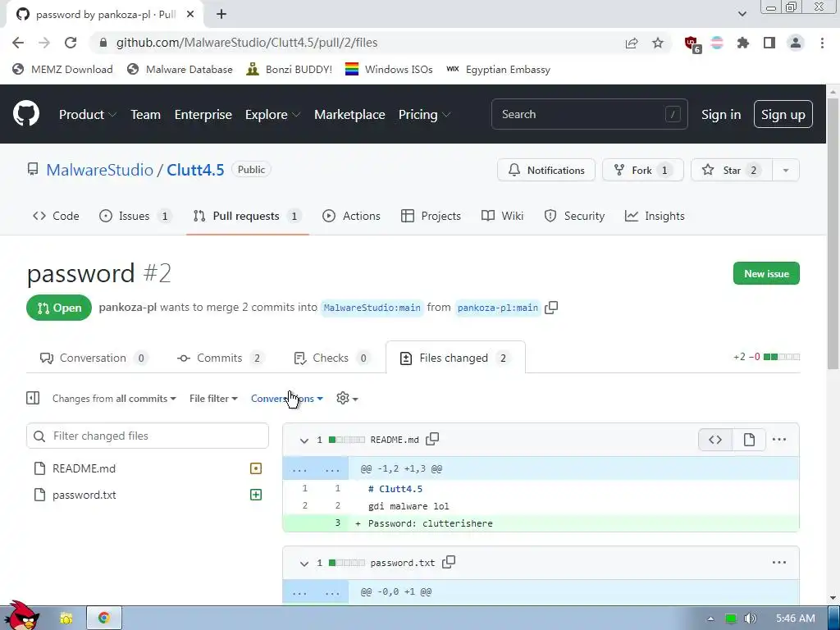This screenshot has width=840, height=630.
Task: Copy the README.md file path
Action: click(x=432, y=440)
